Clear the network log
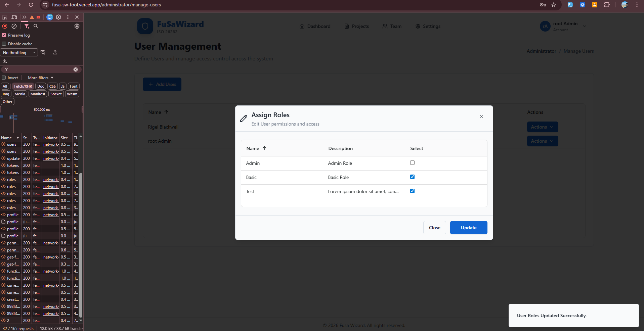 [x=14, y=26]
